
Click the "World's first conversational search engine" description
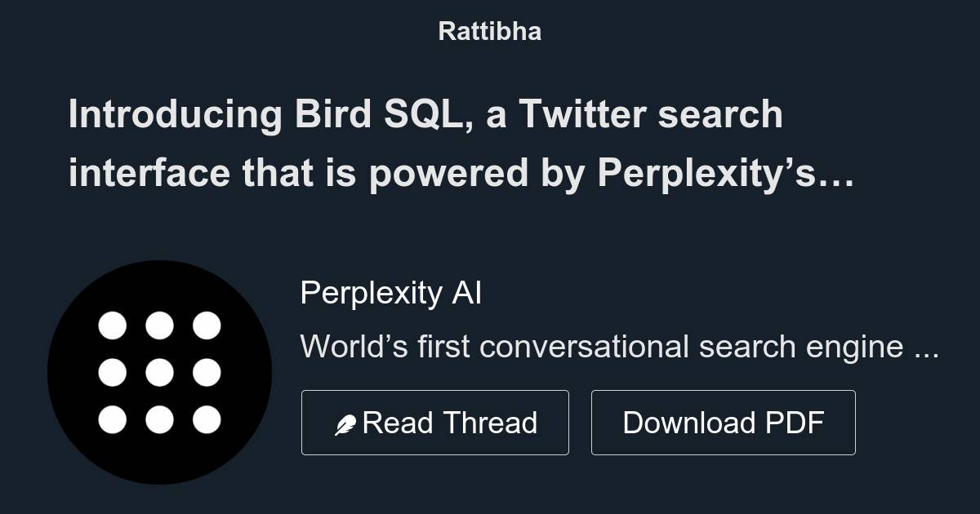pos(604,347)
